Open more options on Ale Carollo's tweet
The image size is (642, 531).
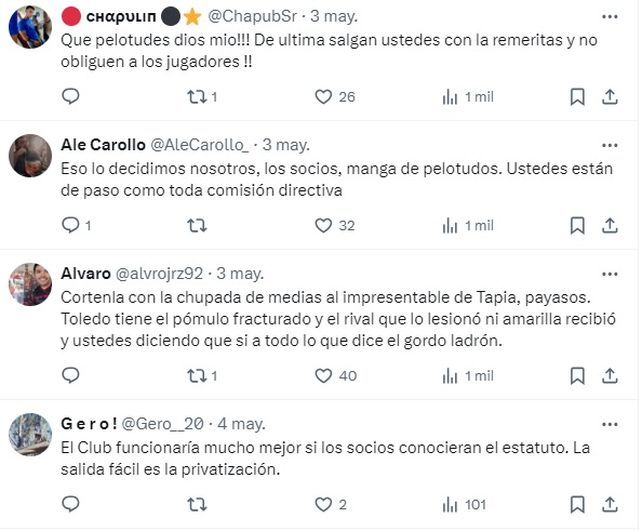pyautogui.click(x=609, y=145)
